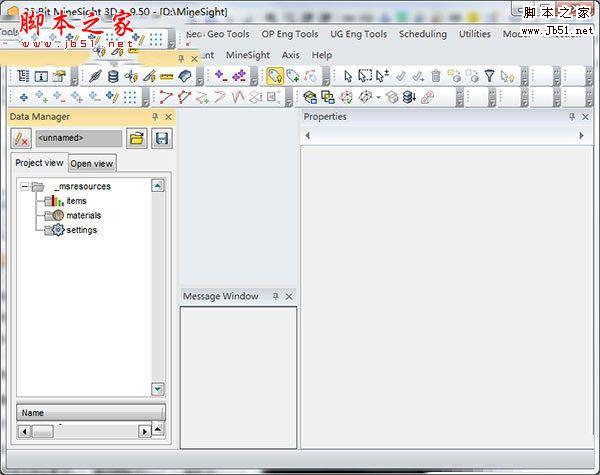
Task: Click the trash can delete icon
Action: [x=436, y=76]
